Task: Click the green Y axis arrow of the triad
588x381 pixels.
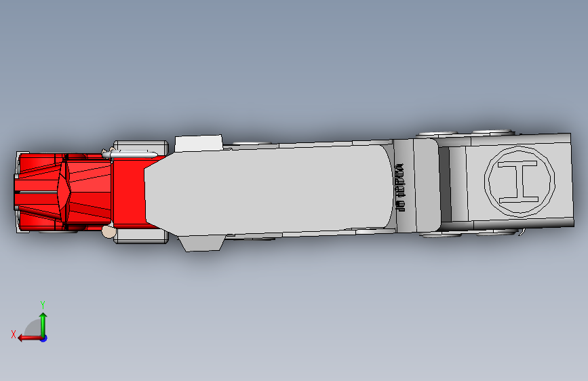Action: [x=43, y=324]
